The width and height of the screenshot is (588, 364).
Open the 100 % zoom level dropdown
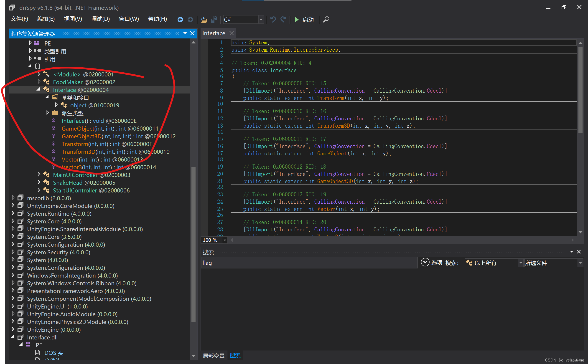[x=225, y=240]
